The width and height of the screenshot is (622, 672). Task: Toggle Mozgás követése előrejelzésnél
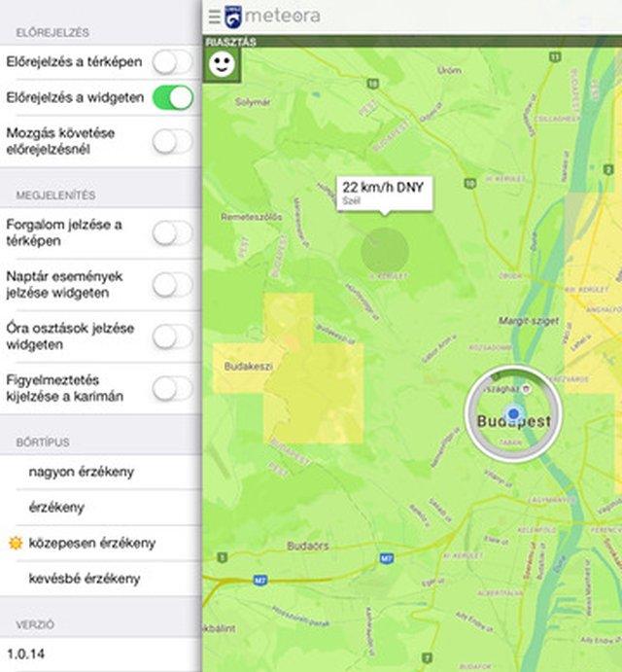tap(172, 141)
